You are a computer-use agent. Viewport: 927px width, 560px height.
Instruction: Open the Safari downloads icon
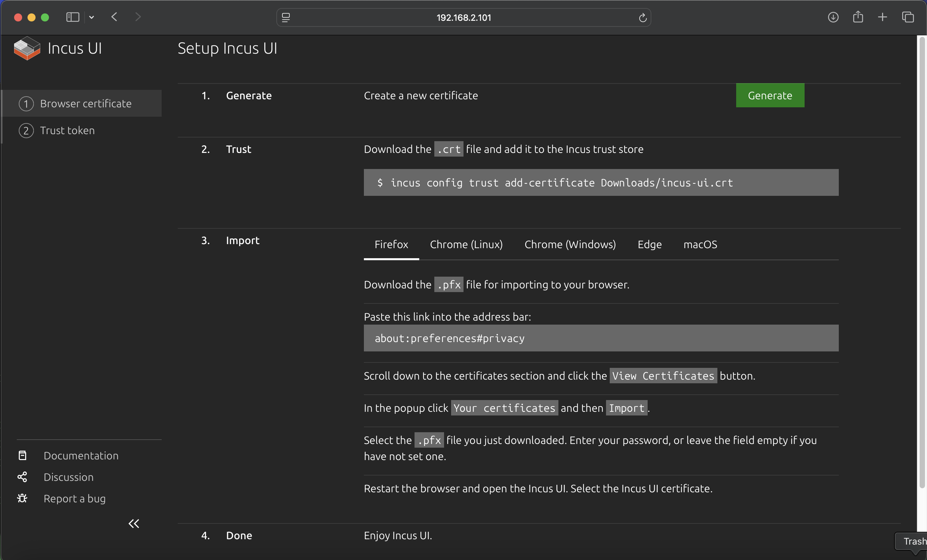point(833,17)
